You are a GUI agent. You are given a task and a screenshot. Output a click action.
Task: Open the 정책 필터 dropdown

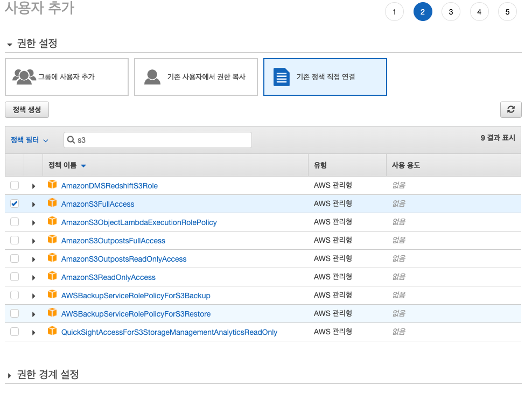pyautogui.click(x=30, y=140)
